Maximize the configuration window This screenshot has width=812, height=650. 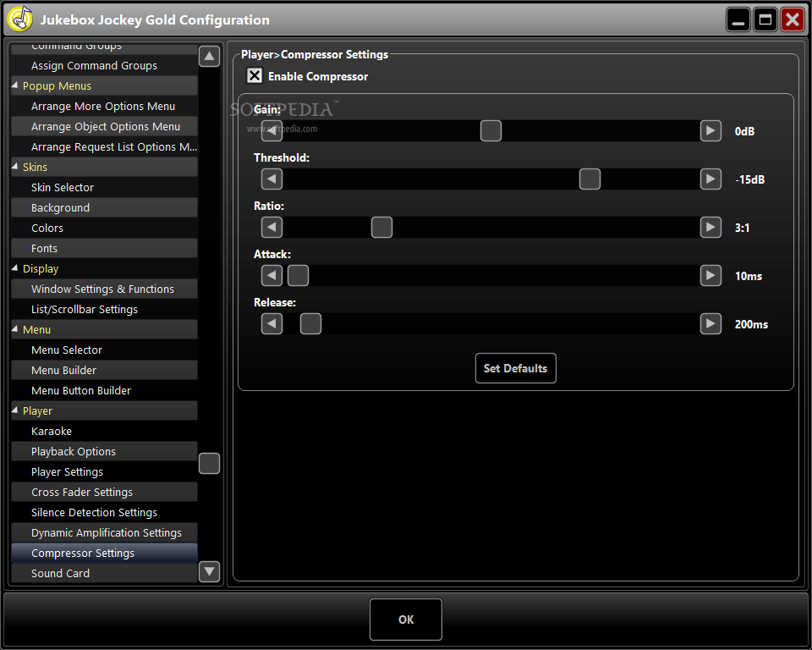click(765, 20)
